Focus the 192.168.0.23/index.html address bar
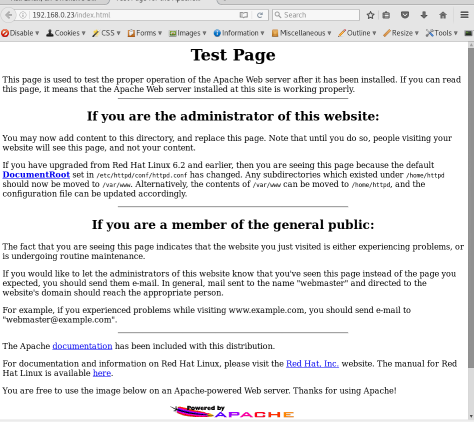The image size is (474, 422). pyautogui.click(x=133, y=15)
